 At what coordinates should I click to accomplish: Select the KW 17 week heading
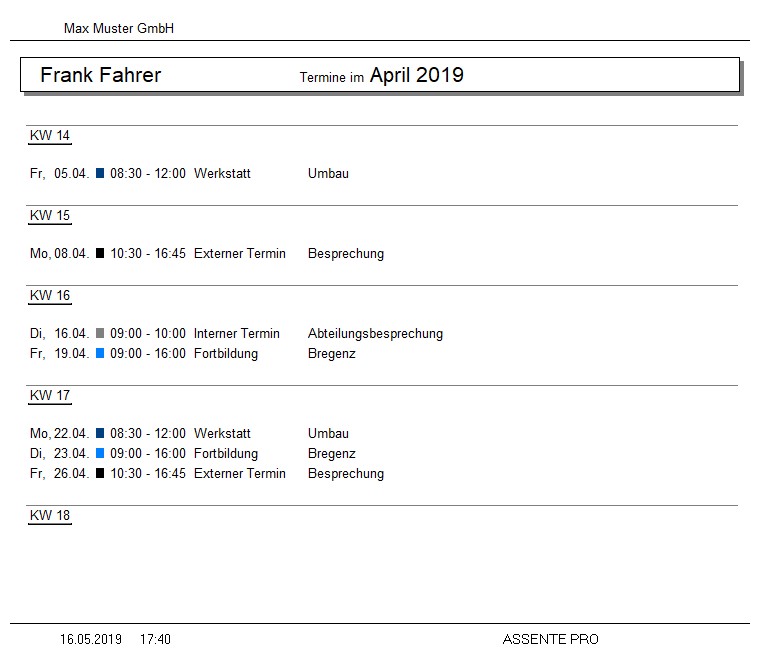50,395
